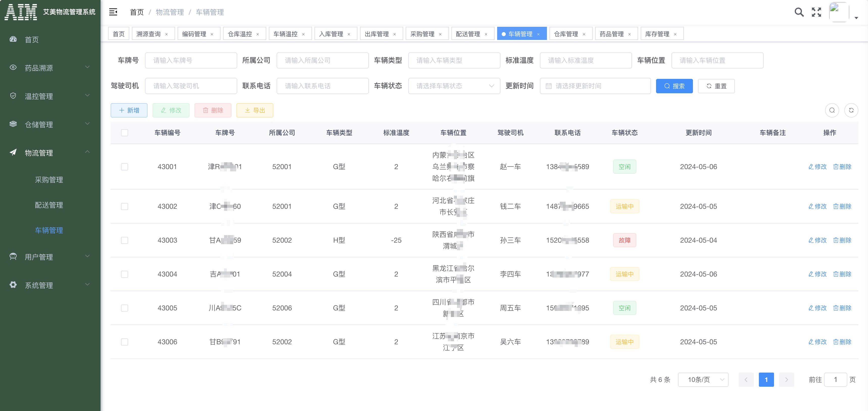Viewport: 868px width, 411px height.
Task: Click the 前往 page number box
Action: click(x=836, y=380)
